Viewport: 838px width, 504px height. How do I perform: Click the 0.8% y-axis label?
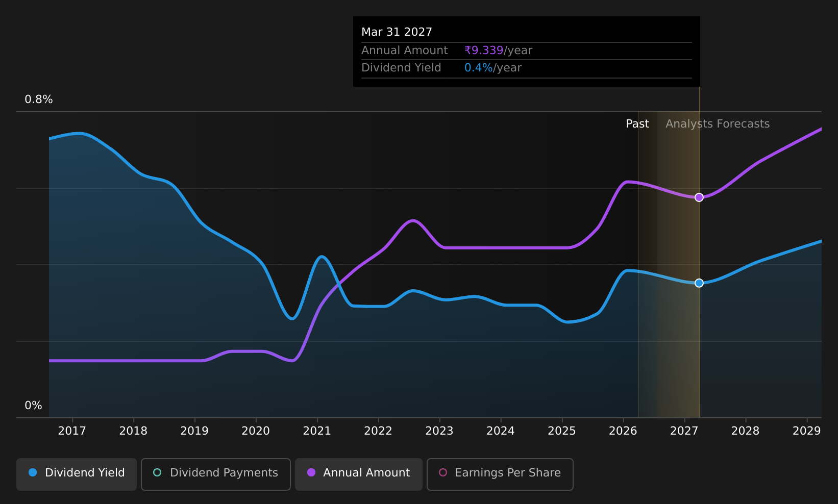point(39,99)
